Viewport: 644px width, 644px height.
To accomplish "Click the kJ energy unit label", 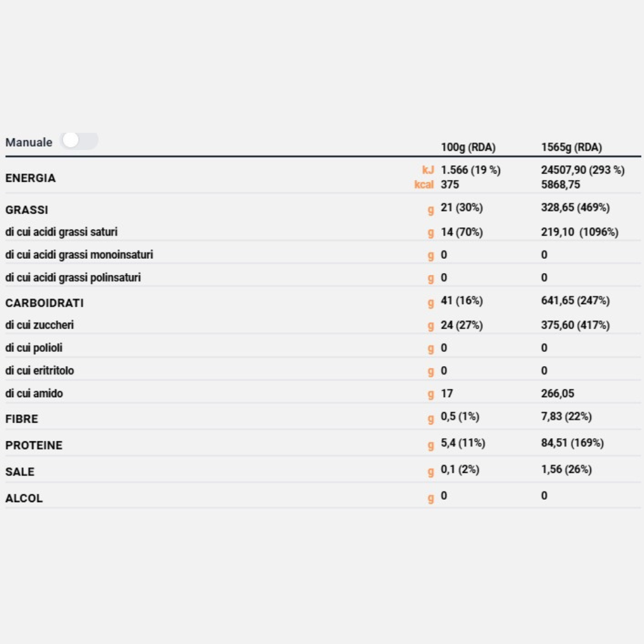I will click(428, 170).
